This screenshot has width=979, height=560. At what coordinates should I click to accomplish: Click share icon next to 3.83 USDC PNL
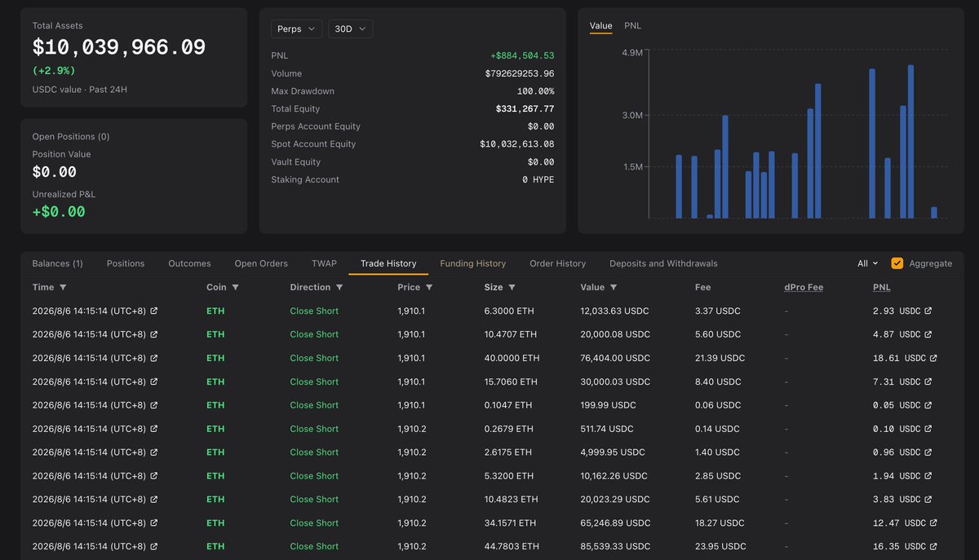pos(928,500)
